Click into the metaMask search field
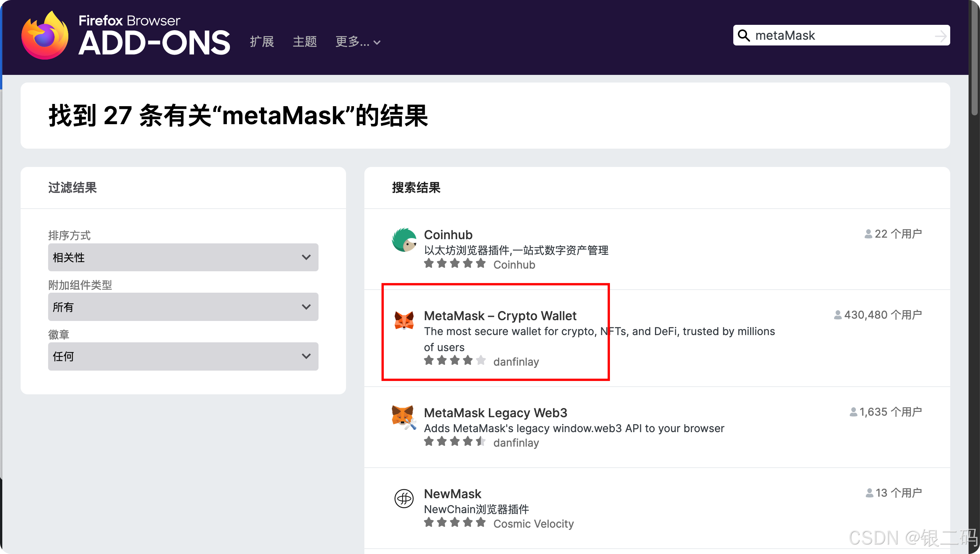980x554 pixels. tap(840, 36)
